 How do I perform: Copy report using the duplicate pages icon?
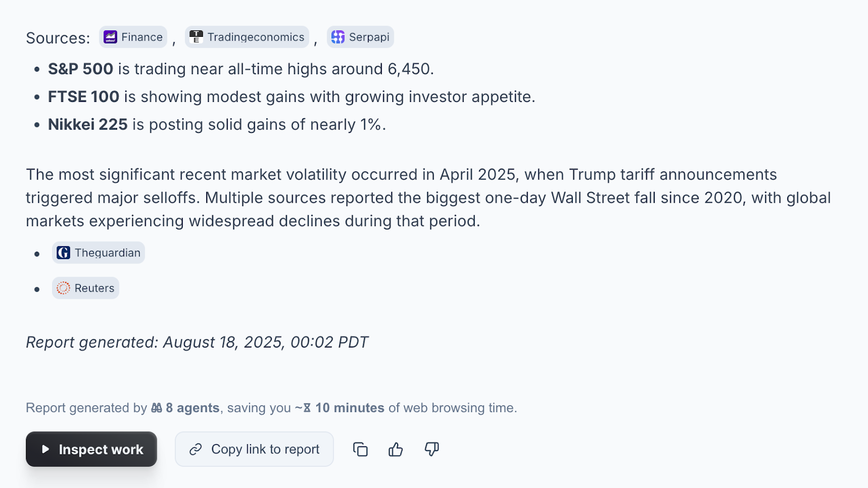pos(360,450)
